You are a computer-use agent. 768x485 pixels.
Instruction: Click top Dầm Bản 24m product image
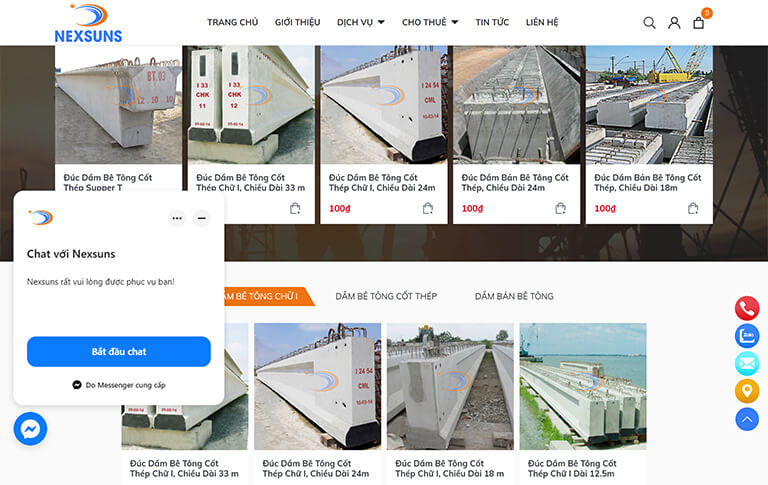click(516, 105)
